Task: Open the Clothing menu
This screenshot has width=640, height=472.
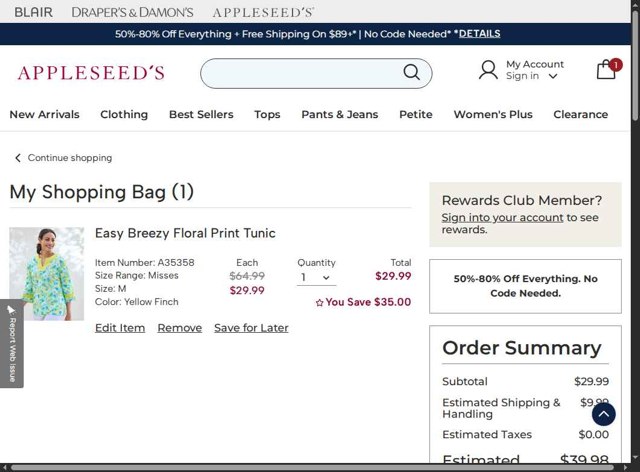Action: point(124,114)
